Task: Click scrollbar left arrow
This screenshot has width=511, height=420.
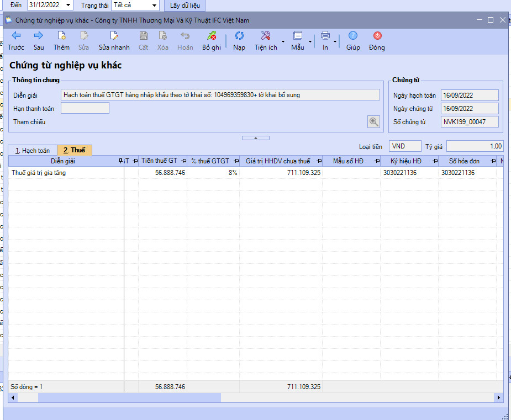Action: [13, 397]
